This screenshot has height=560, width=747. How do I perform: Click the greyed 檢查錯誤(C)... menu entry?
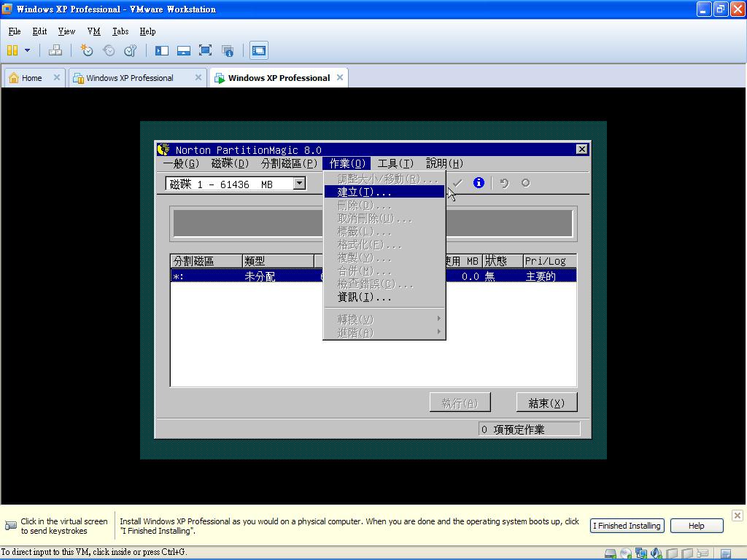click(384, 284)
